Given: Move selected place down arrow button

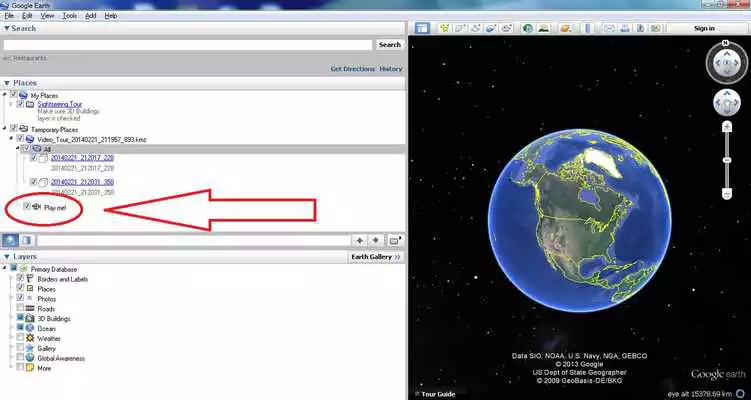Looking at the screenshot, I should (376, 240).
